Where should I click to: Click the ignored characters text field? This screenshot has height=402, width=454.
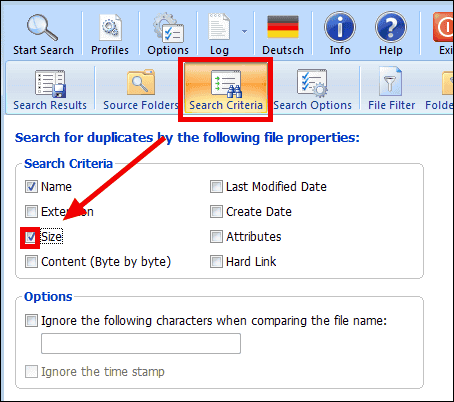coord(141,343)
